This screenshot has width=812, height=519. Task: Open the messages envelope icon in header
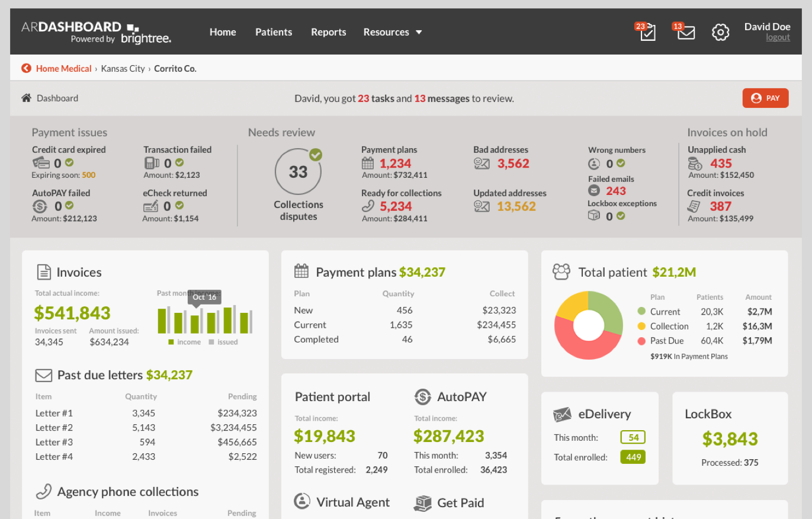686,33
